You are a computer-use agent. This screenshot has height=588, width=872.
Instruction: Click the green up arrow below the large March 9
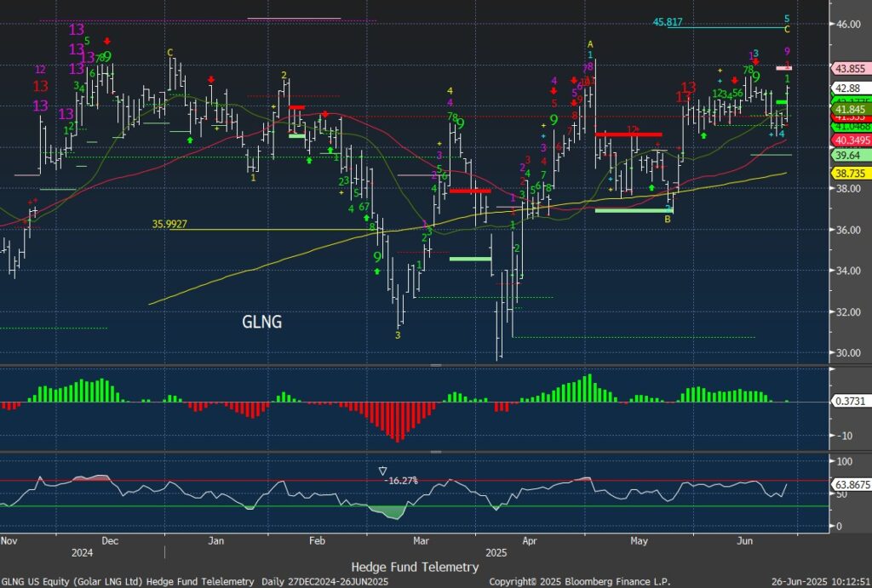click(377, 271)
